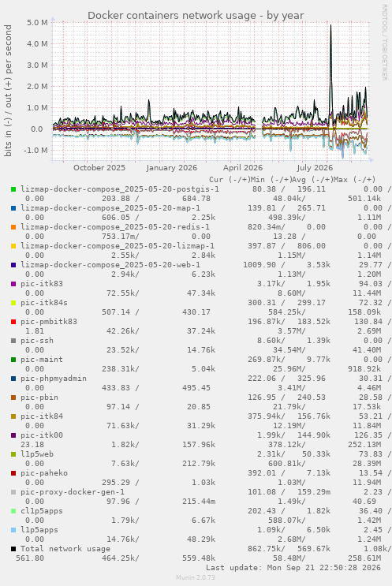This screenshot has height=586, width=392.
Task: Click the red pic-pmbitk83 legend swatch
Action: (13, 322)
